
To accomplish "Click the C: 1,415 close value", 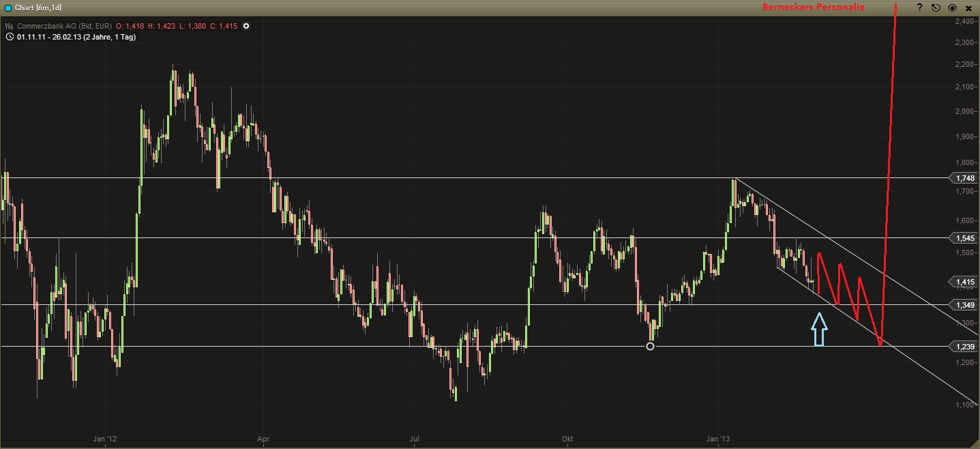I will tap(224, 26).
